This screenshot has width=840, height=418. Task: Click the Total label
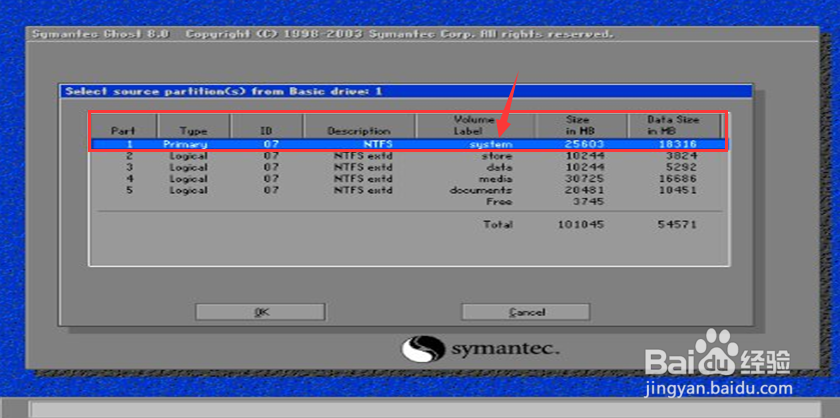(498, 225)
